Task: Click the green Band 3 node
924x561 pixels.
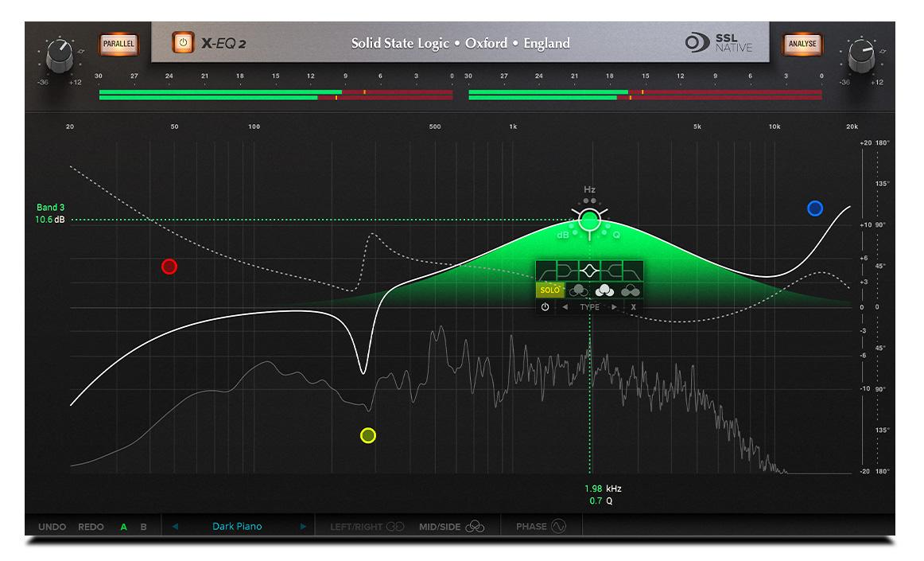Action: (589, 220)
